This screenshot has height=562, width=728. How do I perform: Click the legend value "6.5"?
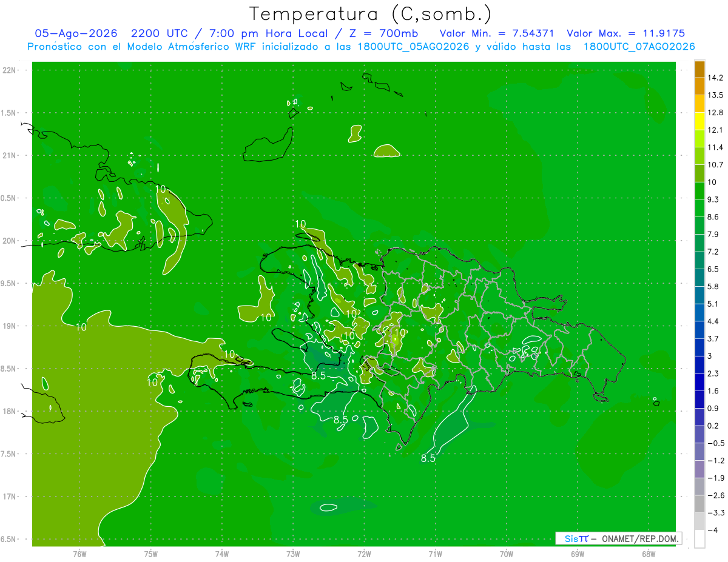(713, 269)
